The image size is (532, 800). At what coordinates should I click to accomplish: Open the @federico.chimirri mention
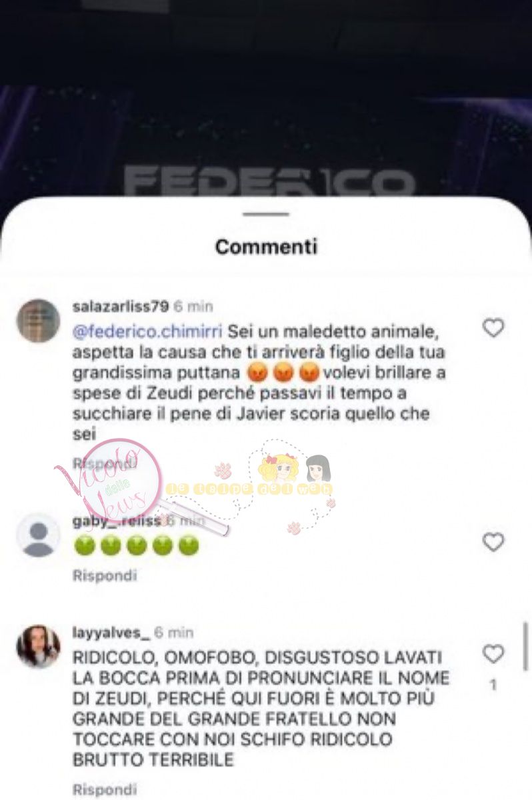coord(148,330)
